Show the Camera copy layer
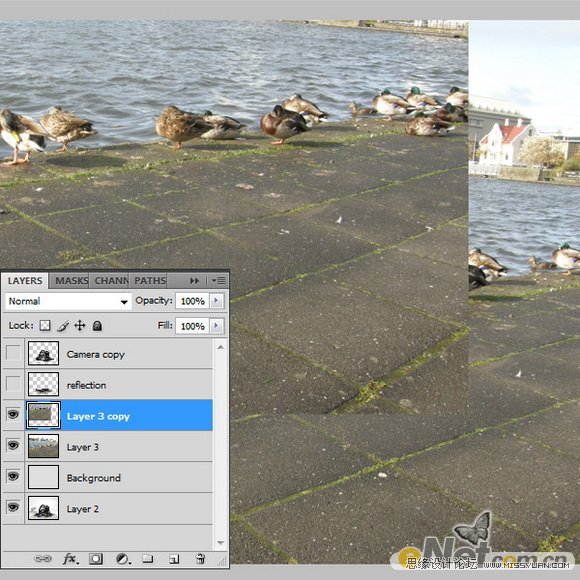580x580 pixels. point(13,353)
